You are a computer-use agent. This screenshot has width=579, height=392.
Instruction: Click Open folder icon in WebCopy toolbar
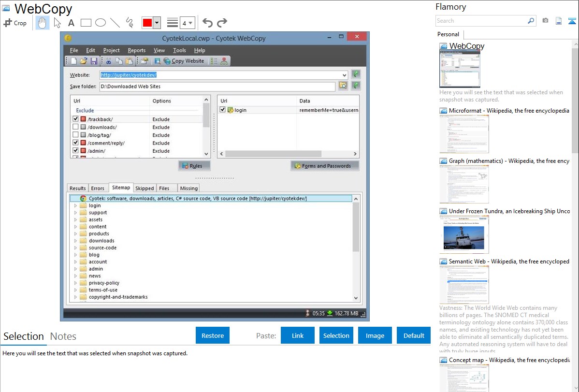[84, 61]
